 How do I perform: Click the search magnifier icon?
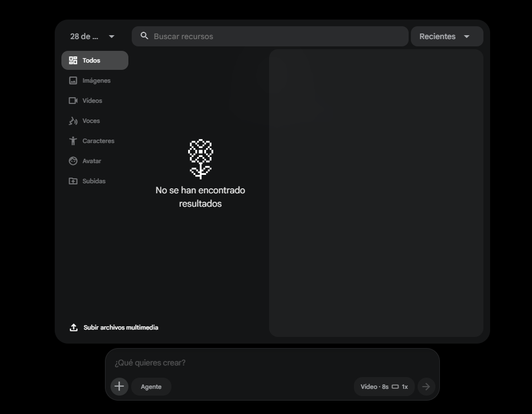(144, 36)
